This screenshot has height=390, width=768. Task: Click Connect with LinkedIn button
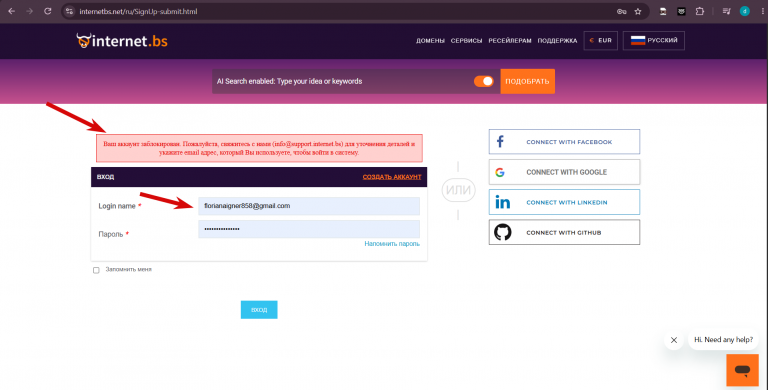coord(564,202)
